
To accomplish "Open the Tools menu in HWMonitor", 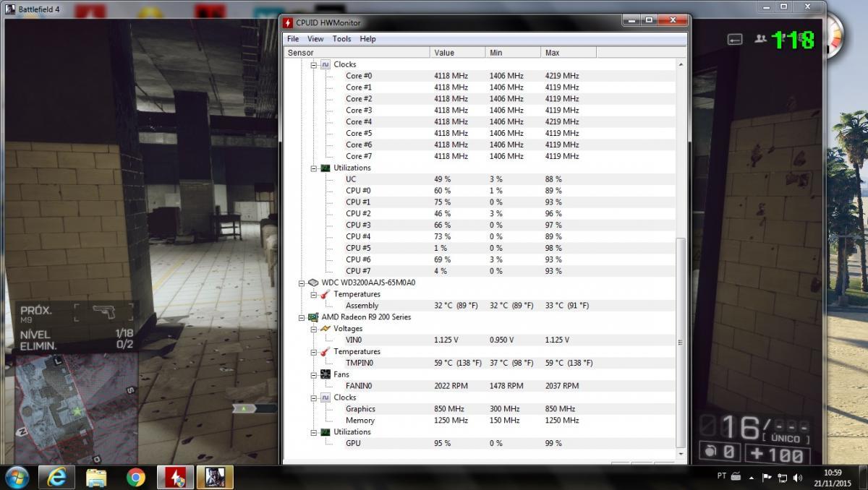I will [341, 39].
